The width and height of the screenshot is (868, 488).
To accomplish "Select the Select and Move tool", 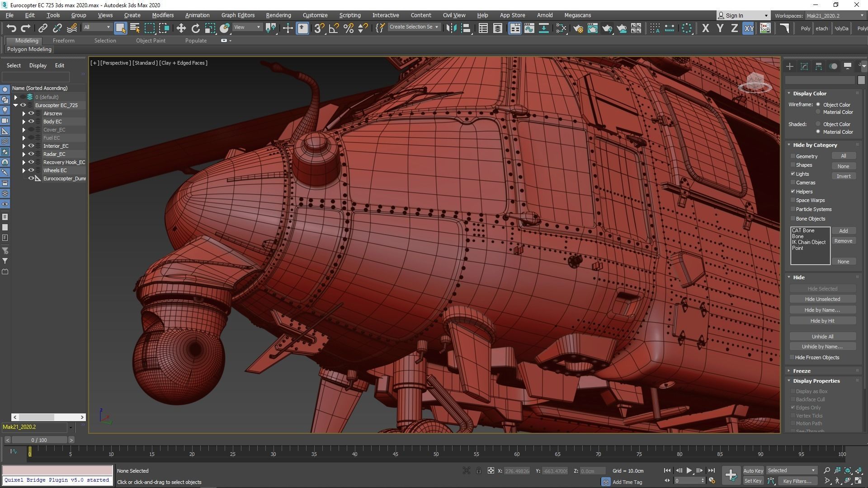I will pos(181,28).
